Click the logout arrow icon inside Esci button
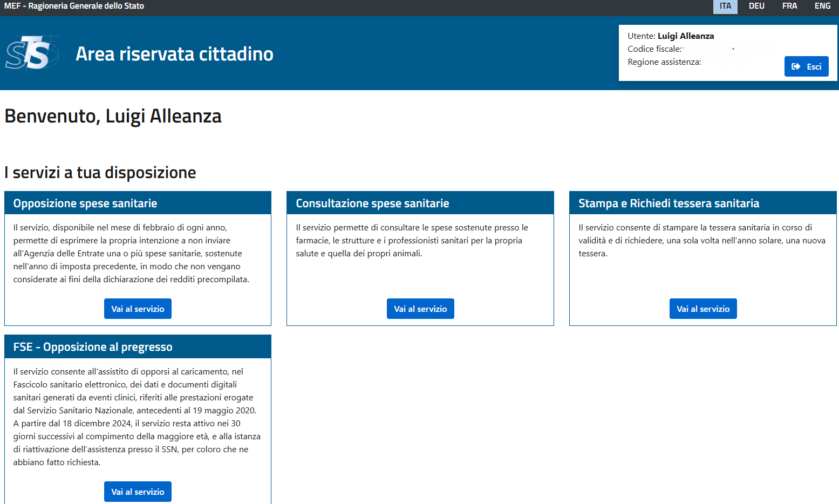 point(797,66)
